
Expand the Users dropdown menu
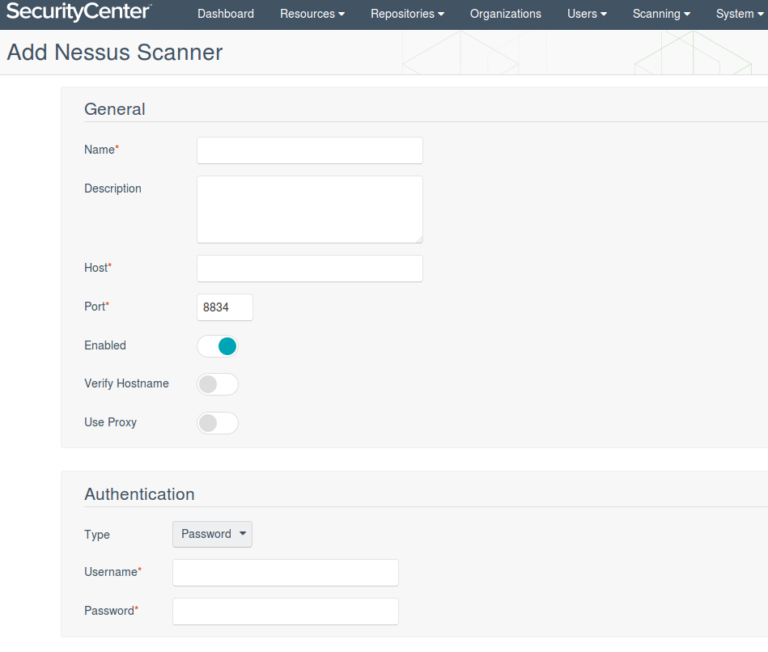click(587, 14)
